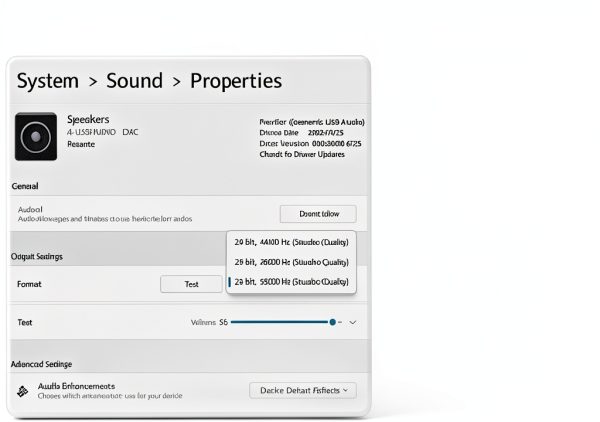Click the Properties breadcrumb title
Screen dimensions: 600x422
(236, 81)
